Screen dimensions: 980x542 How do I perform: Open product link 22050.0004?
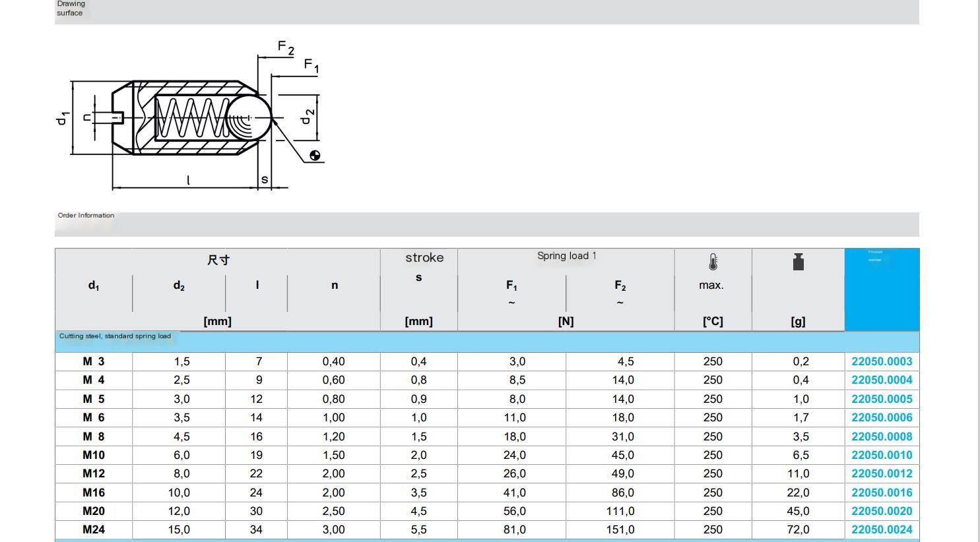tap(882, 380)
